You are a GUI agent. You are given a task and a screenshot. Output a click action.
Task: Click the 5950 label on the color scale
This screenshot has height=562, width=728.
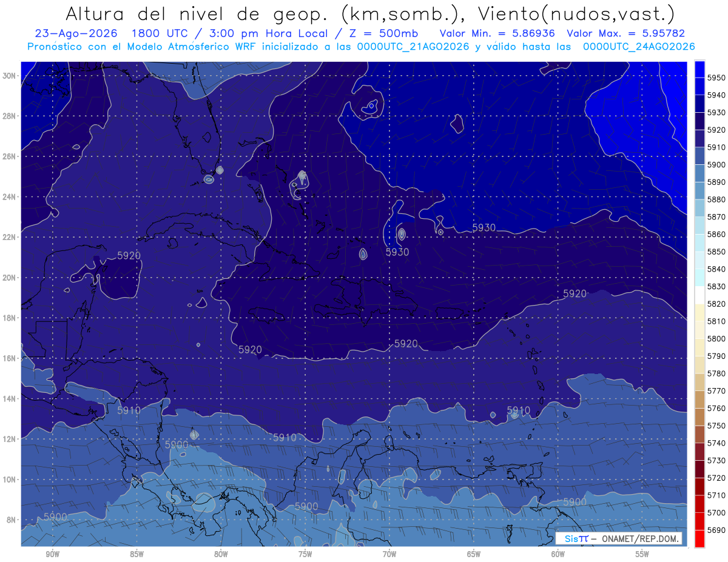[x=716, y=77]
